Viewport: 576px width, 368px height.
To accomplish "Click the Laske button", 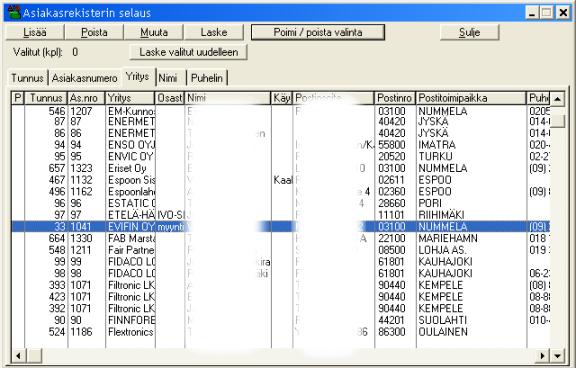I will (214, 32).
